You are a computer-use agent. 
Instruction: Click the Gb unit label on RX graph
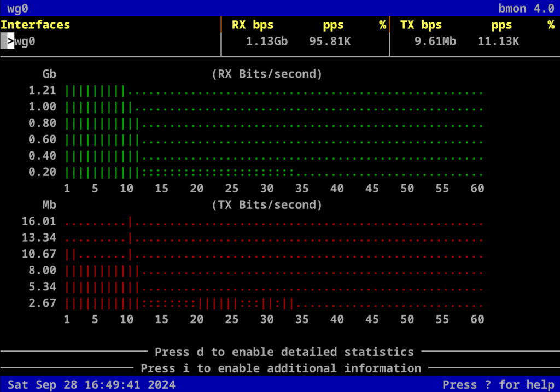tap(50, 74)
